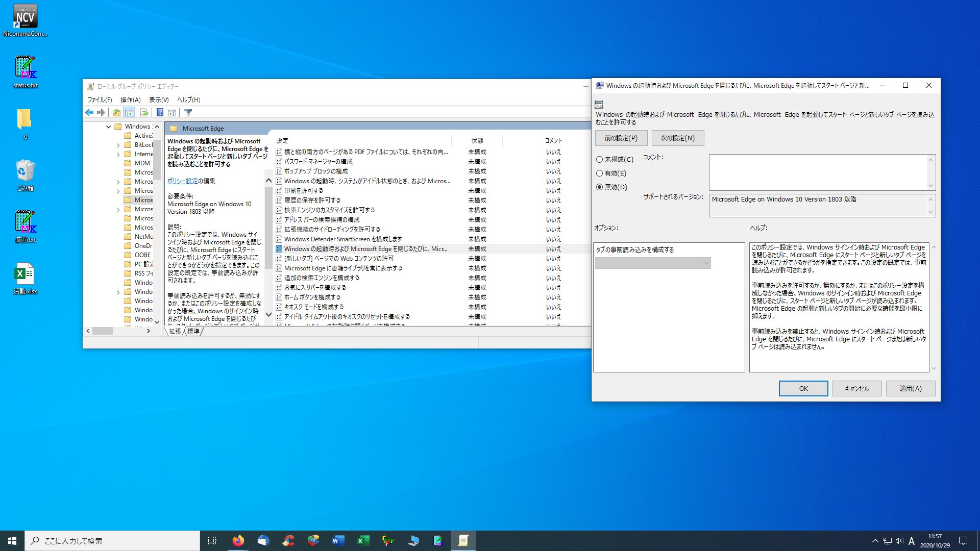This screenshot has height=551, width=980.
Task: Click the down arrow of description pane scrollbar
Action: click(268, 315)
